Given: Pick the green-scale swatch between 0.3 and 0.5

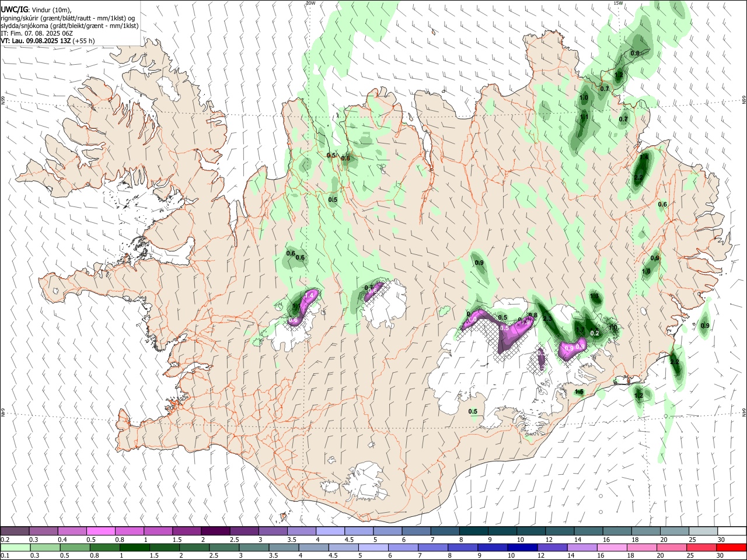Looking at the screenshot, I should coord(45,548).
